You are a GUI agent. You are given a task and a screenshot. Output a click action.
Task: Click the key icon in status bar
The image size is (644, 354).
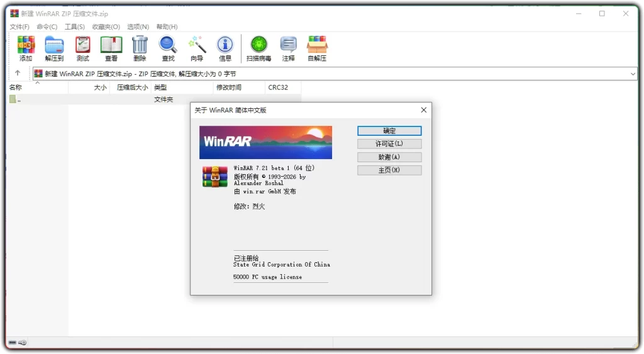pos(23,343)
